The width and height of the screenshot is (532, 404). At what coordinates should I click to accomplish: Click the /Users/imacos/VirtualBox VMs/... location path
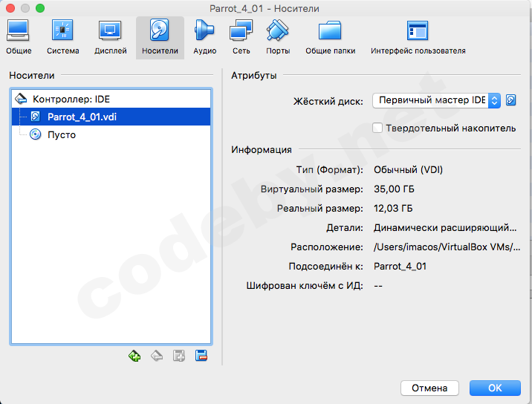coord(447,247)
